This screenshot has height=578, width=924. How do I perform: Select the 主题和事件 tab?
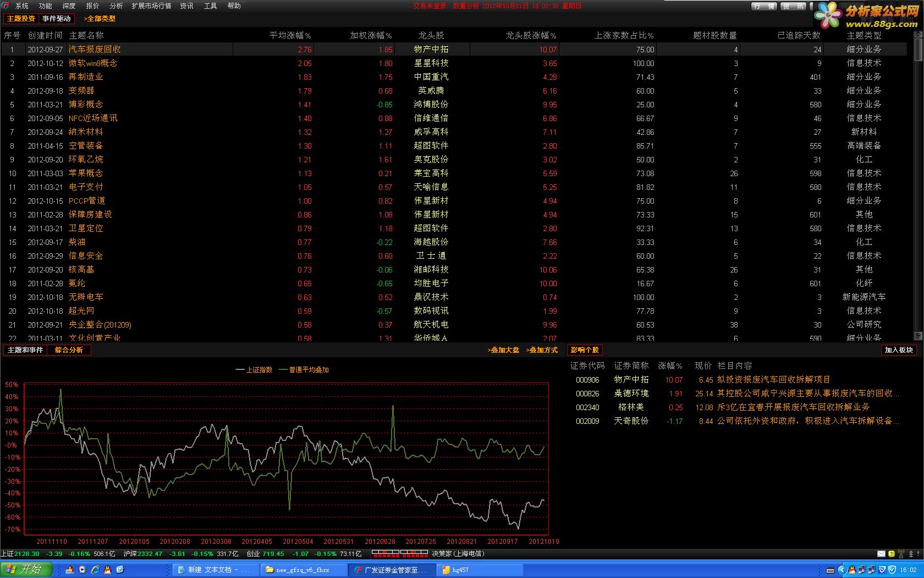click(x=25, y=350)
